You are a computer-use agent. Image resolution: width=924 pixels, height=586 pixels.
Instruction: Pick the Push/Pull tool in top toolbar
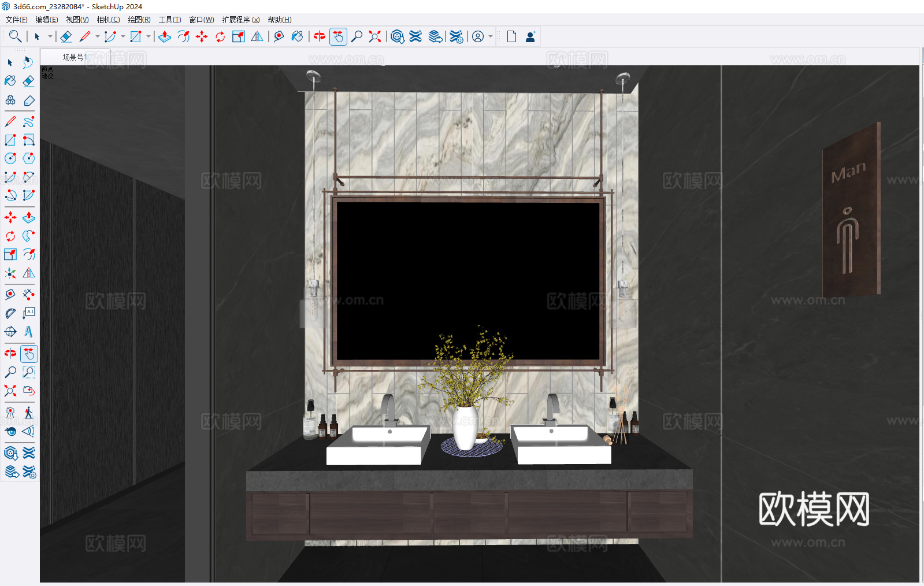tap(165, 36)
